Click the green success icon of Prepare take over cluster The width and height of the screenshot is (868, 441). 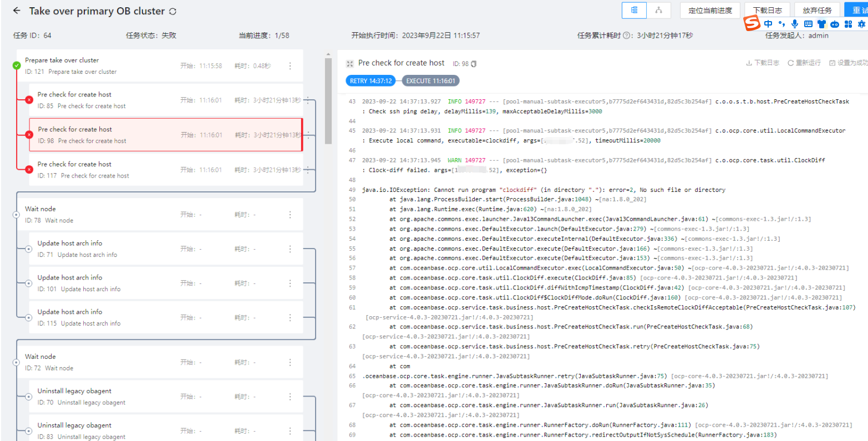[x=17, y=65]
